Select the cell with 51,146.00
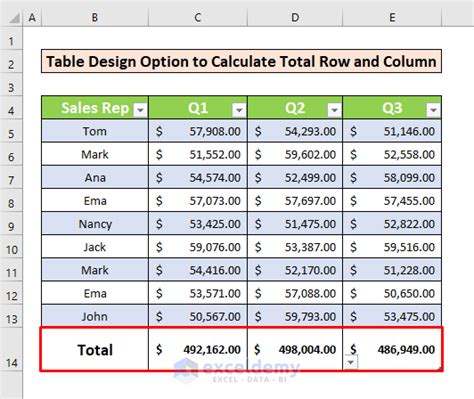The height and width of the screenshot is (399, 474). (392, 131)
